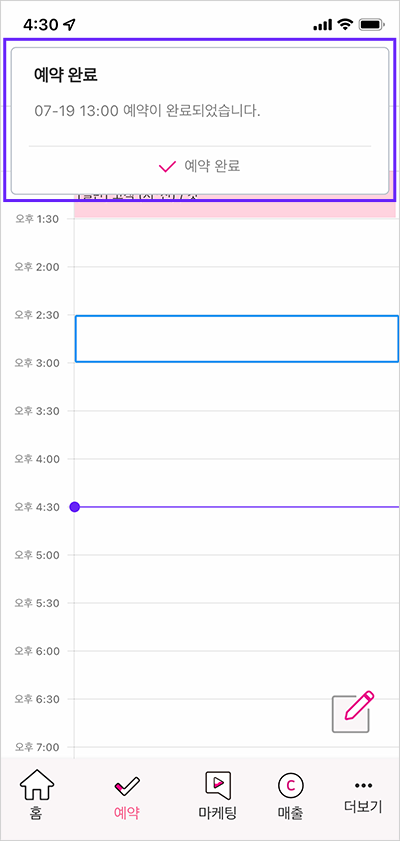400x841 pixels.
Task: Confirm with the 예약 완료 button
Action: (199, 167)
